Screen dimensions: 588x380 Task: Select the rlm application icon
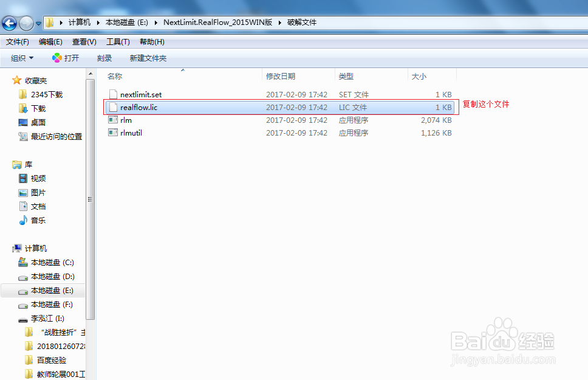pyautogui.click(x=113, y=120)
